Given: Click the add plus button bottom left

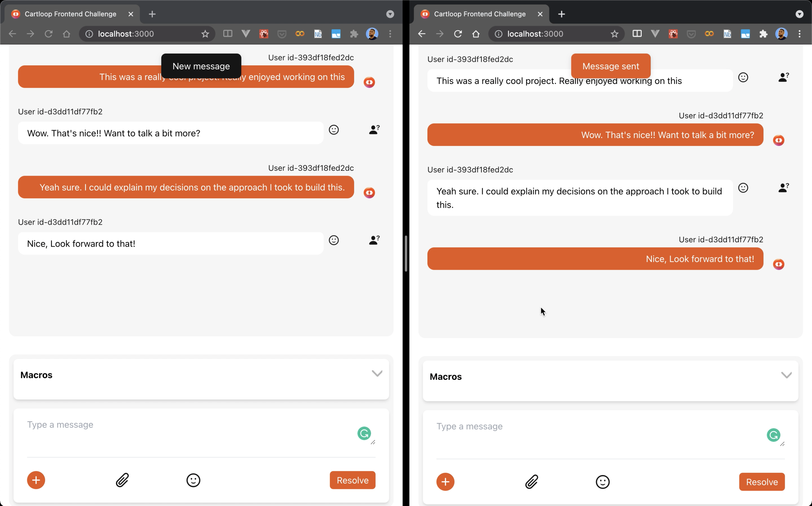Looking at the screenshot, I should pos(36,480).
